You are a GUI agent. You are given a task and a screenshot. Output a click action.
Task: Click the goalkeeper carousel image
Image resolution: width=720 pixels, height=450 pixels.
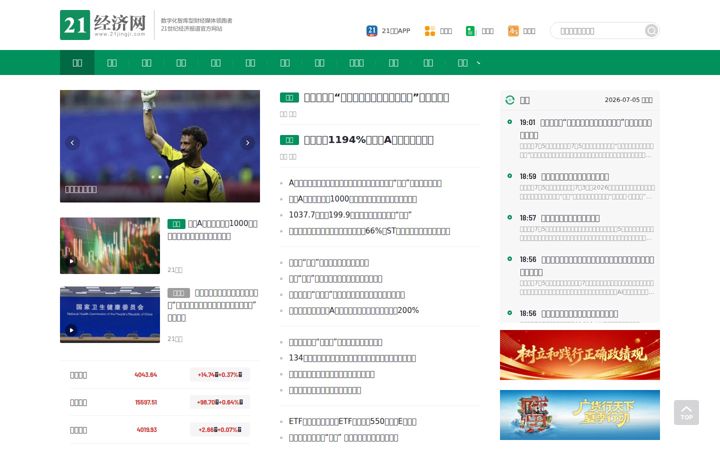(x=160, y=146)
